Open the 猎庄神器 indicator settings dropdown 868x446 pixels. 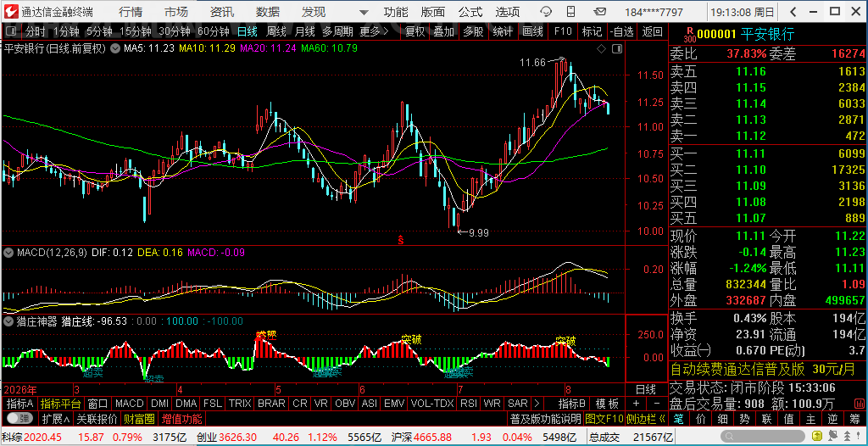coord(8,321)
